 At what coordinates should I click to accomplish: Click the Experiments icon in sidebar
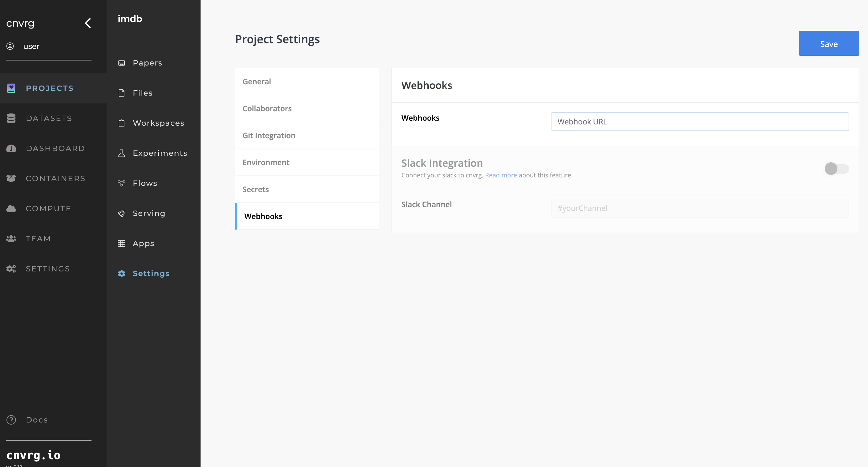pyautogui.click(x=122, y=153)
